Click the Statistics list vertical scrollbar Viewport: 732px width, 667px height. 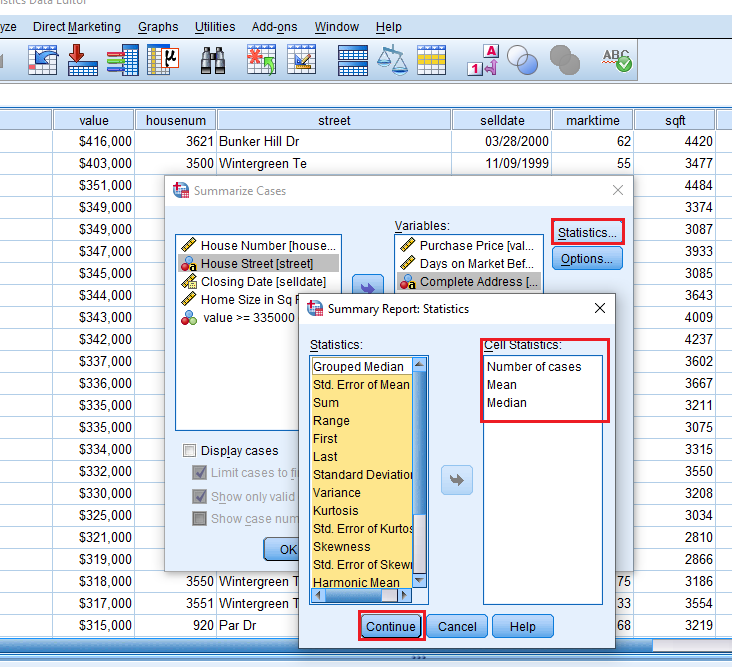[x=420, y=470]
